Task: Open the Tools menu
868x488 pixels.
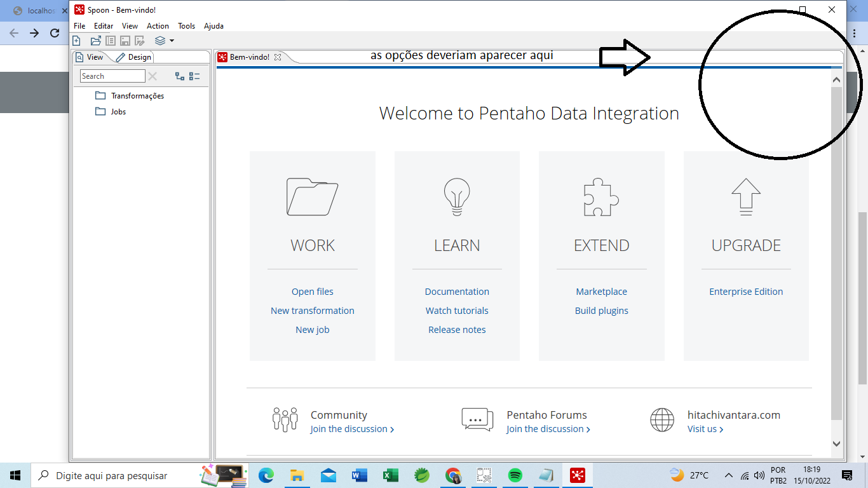Action: point(186,26)
